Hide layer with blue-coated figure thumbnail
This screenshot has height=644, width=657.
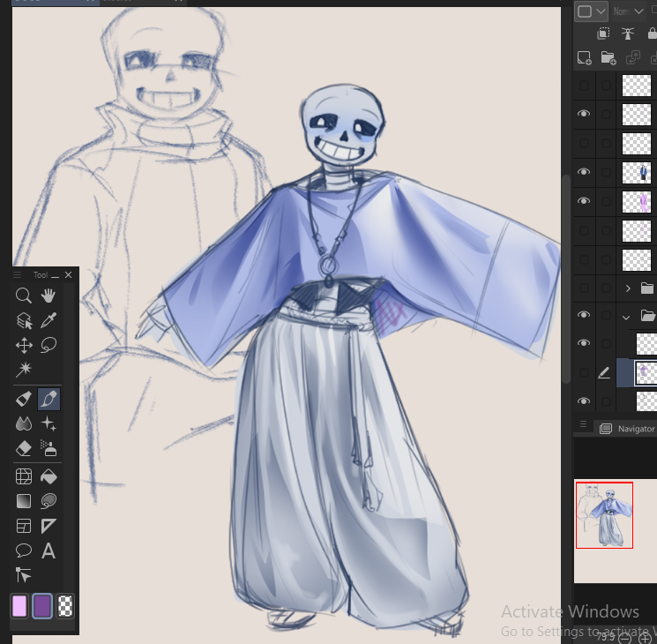point(584,172)
